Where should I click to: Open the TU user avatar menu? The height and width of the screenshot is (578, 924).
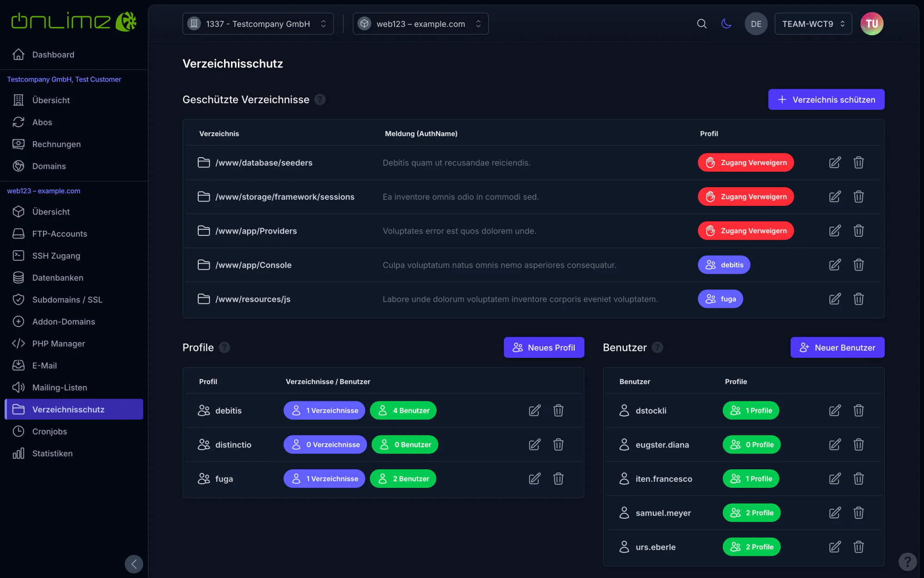coord(872,24)
